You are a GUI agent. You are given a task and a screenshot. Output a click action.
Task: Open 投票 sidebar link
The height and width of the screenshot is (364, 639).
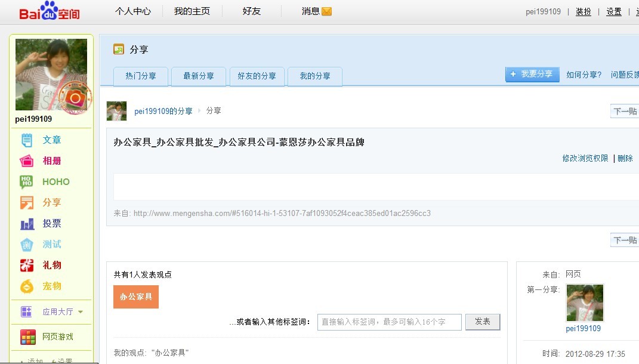52,223
